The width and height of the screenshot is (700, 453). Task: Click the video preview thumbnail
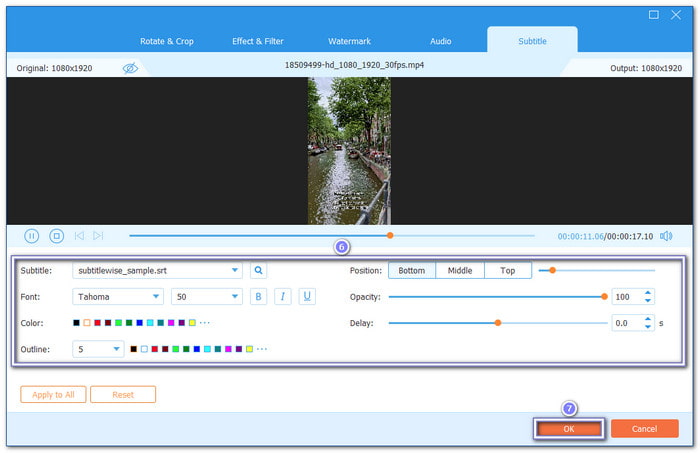(x=349, y=151)
